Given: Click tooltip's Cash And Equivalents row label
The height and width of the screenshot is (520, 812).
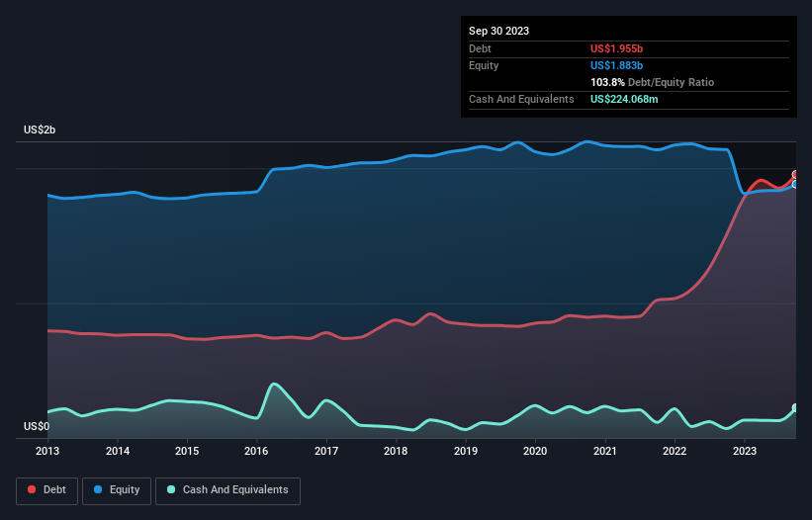Looking at the screenshot, I should [521, 99].
